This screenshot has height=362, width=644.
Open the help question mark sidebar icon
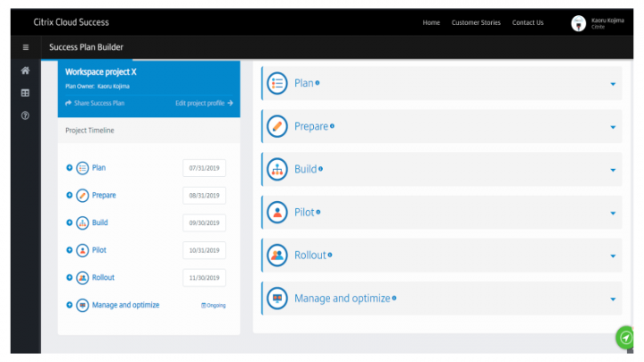[x=25, y=115]
